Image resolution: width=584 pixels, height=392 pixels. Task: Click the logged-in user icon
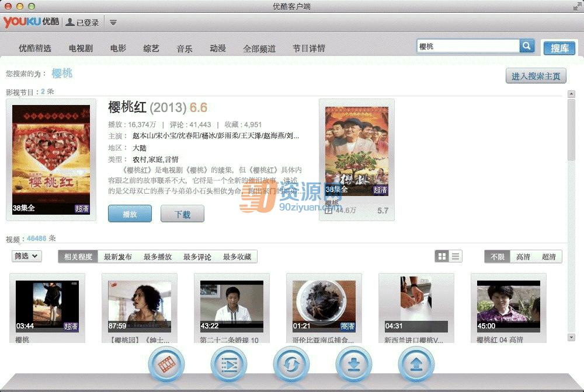pyautogui.click(x=69, y=22)
